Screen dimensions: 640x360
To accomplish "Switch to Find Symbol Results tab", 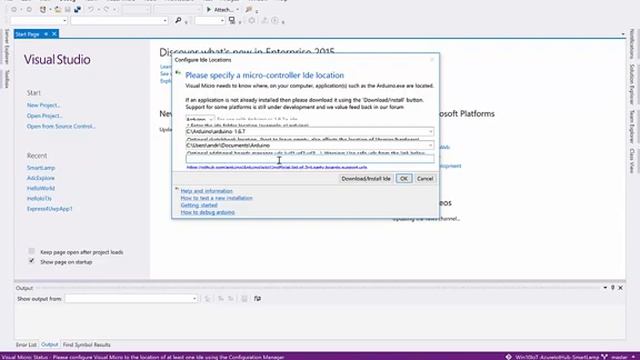I will click(87, 345).
